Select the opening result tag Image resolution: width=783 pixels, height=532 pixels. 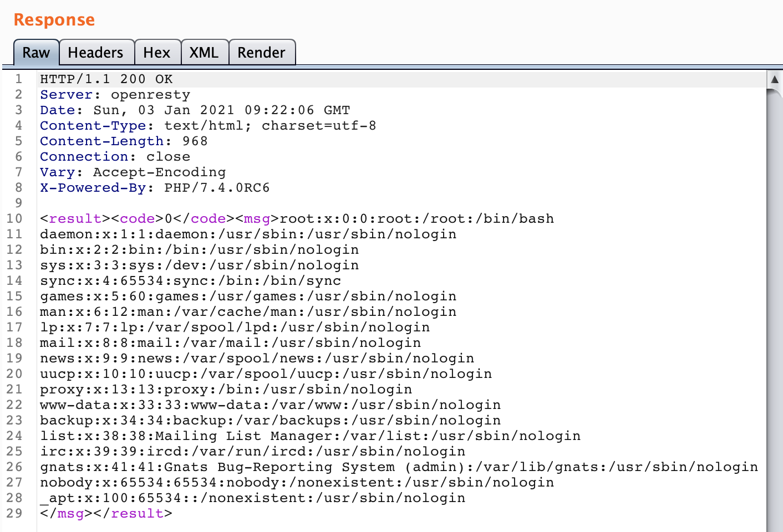click(x=76, y=218)
